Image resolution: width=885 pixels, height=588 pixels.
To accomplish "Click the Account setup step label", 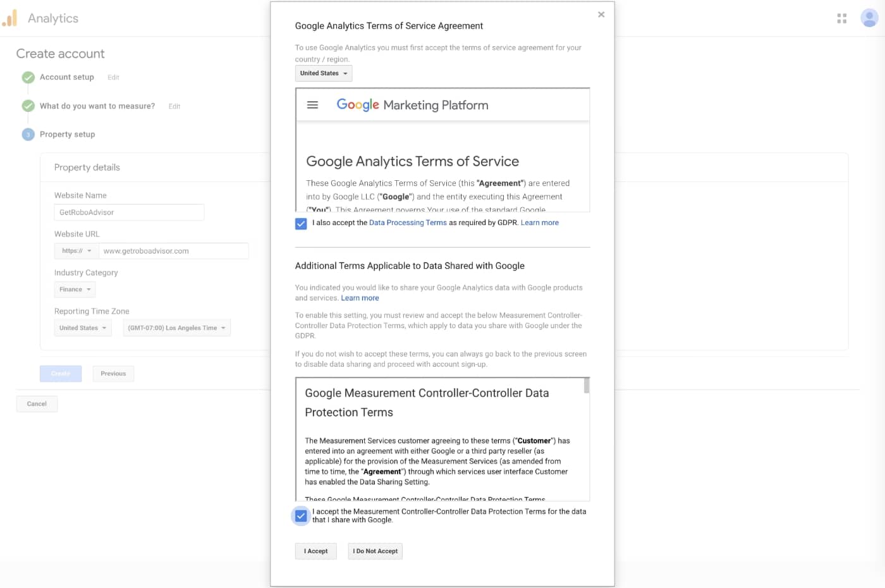I will coord(67,77).
